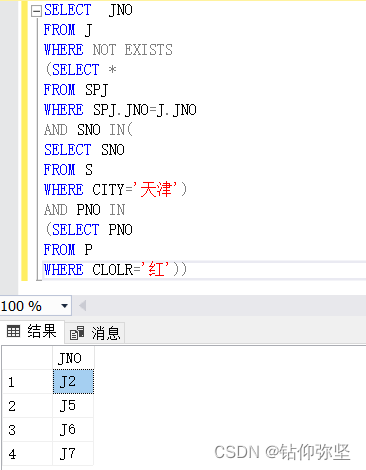
Task: Click the CLOLR column name in query
Action: tap(112, 270)
